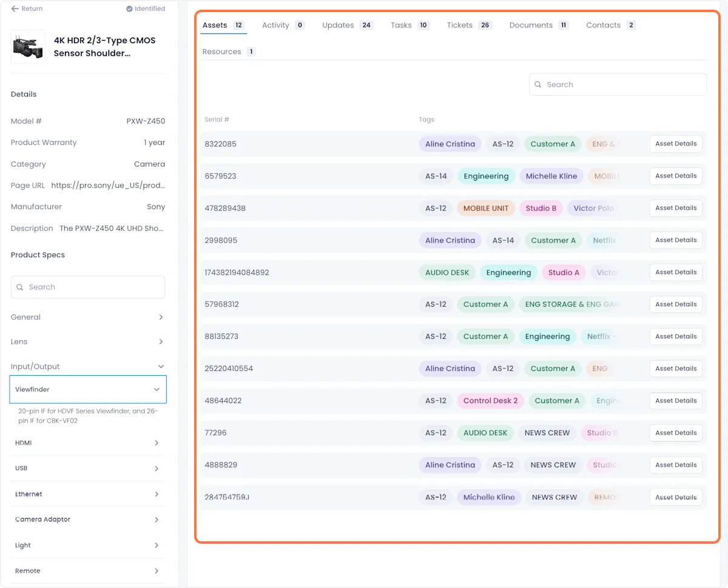Open Asset Details for serial 6579523
Screen dimensions: 728x588
pyautogui.click(x=676, y=176)
